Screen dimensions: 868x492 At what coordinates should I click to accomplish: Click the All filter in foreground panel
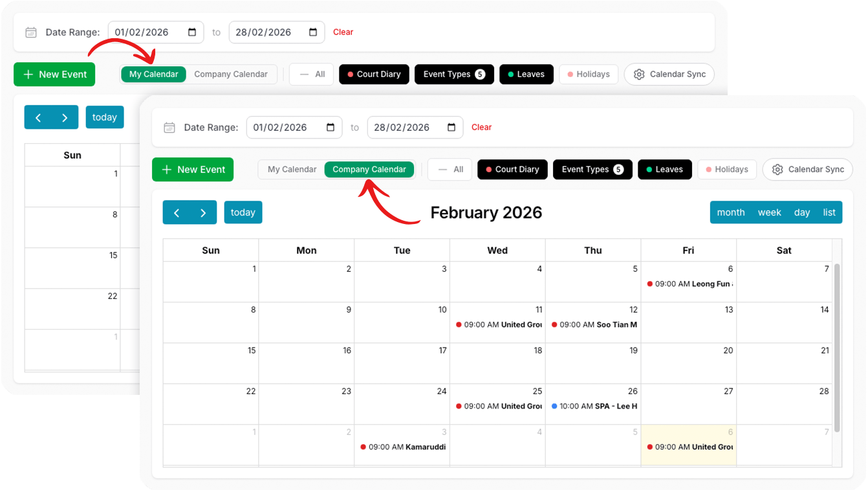point(450,170)
